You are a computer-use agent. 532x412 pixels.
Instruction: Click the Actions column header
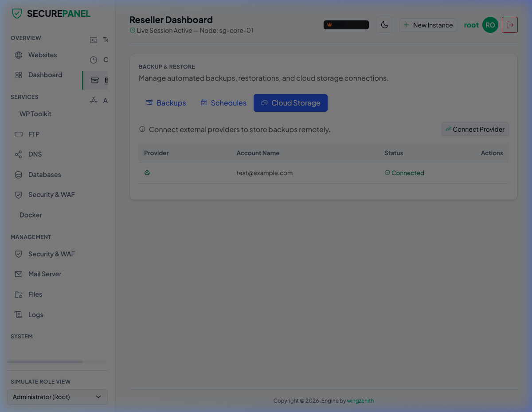pyautogui.click(x=492, y=153)
